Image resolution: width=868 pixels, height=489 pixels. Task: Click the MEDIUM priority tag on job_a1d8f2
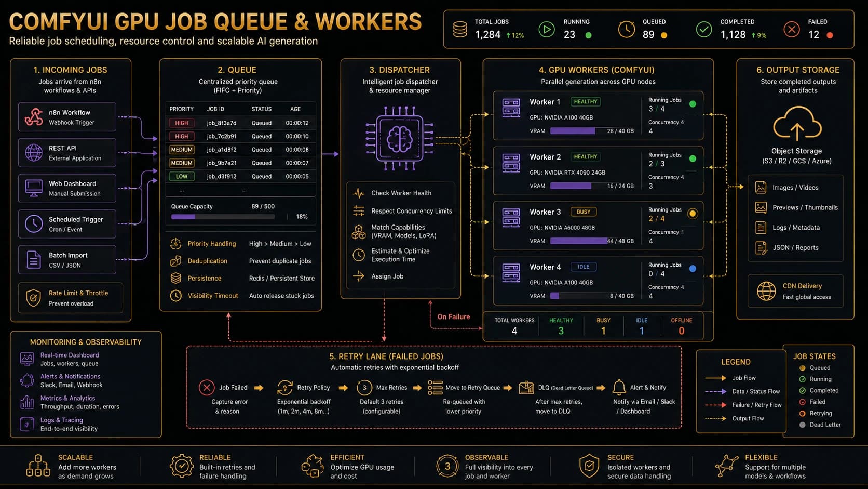pyautogui.click(x=182, y=150)
